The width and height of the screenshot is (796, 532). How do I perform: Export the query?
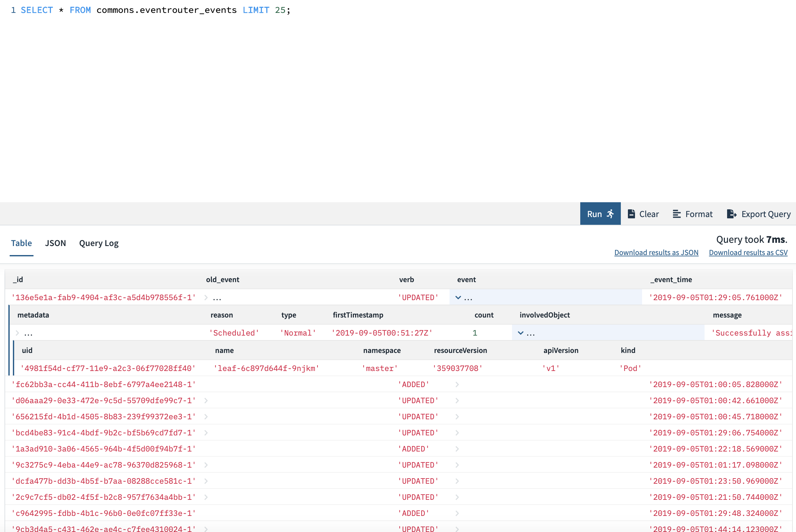tap(759, 214)
